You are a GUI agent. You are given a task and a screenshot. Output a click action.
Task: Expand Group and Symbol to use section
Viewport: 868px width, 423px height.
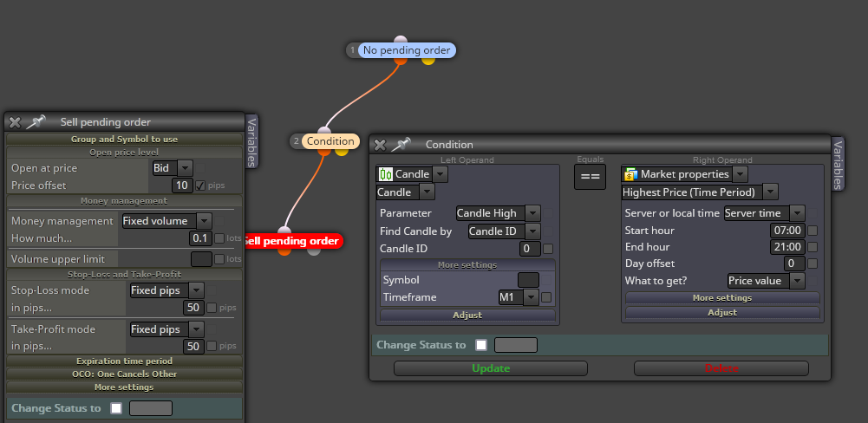coord(125,140)
